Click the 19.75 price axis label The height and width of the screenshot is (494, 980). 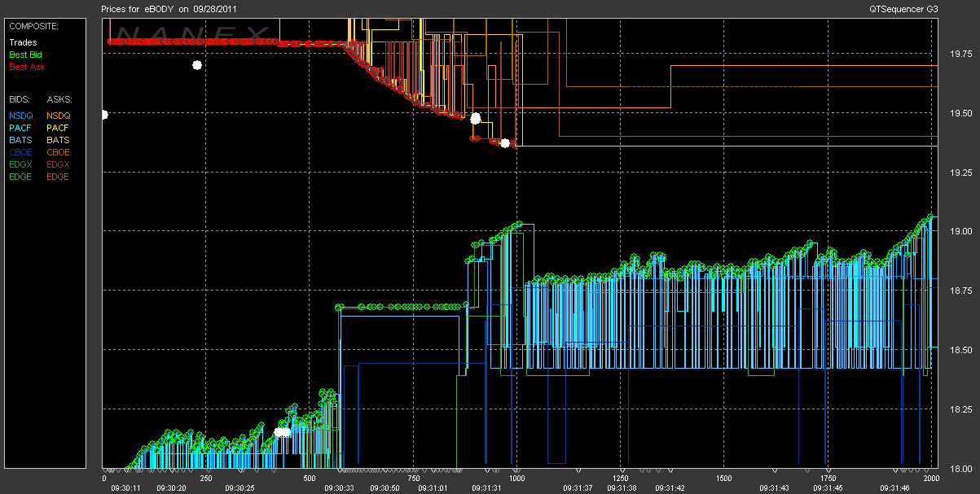tap(961, 54)
